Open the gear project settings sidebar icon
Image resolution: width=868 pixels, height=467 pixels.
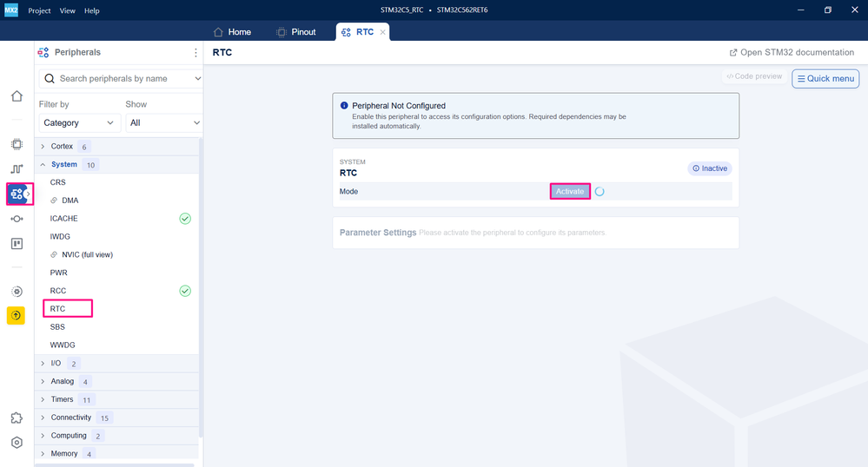(17, 292)
